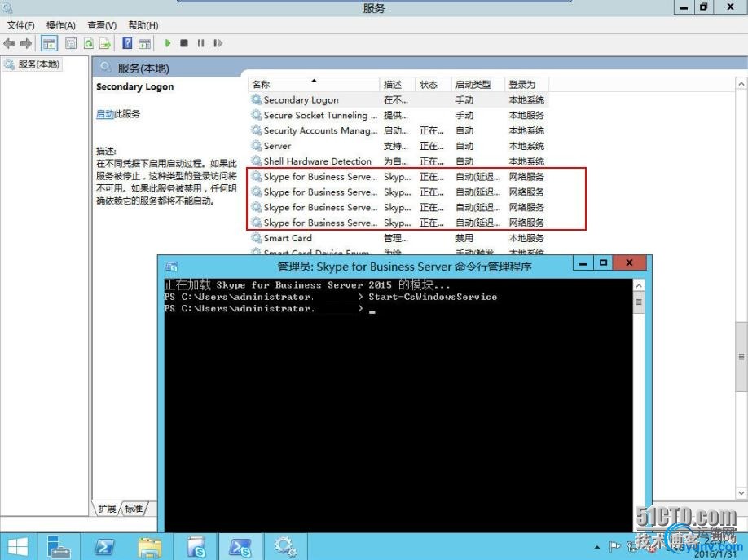Switch to Services gear icon on taskbar

286,547
